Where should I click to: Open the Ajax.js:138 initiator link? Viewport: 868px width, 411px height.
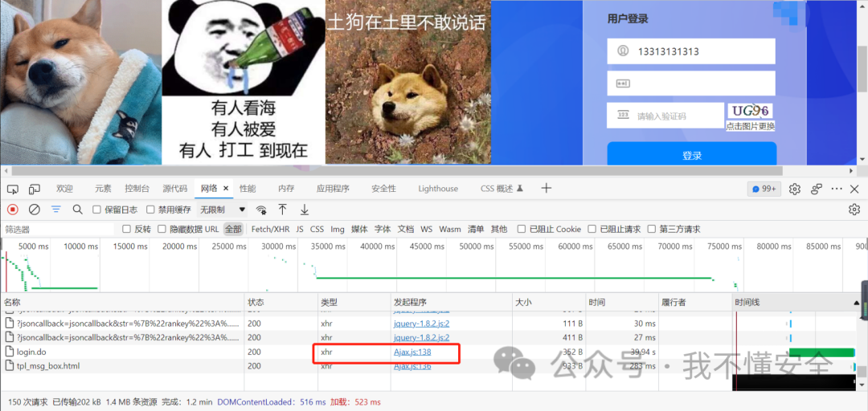[x=411, y=352]
